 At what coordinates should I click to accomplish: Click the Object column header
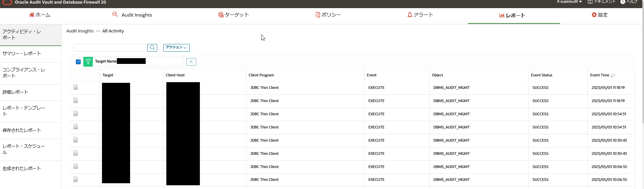tap(437, 75)
